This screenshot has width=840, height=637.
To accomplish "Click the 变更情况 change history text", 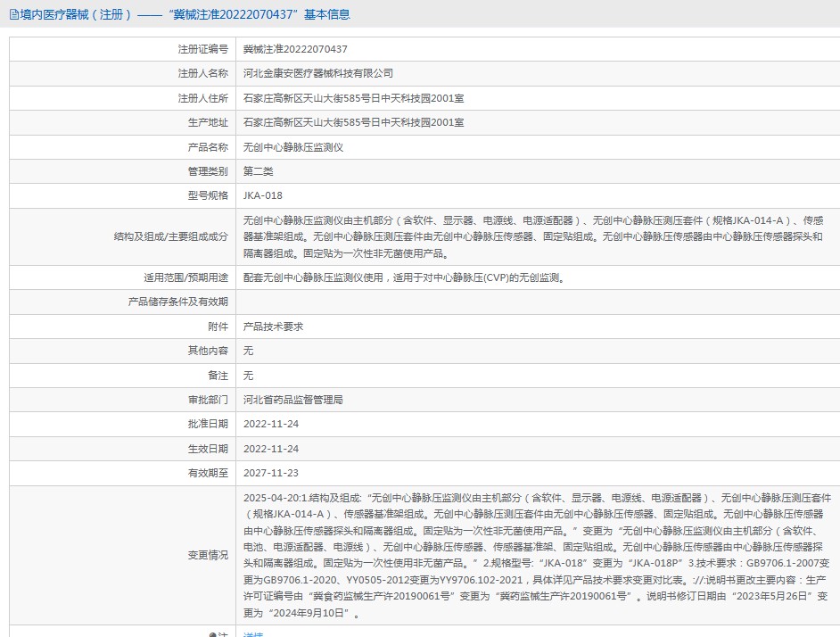I will pos(535,555).
